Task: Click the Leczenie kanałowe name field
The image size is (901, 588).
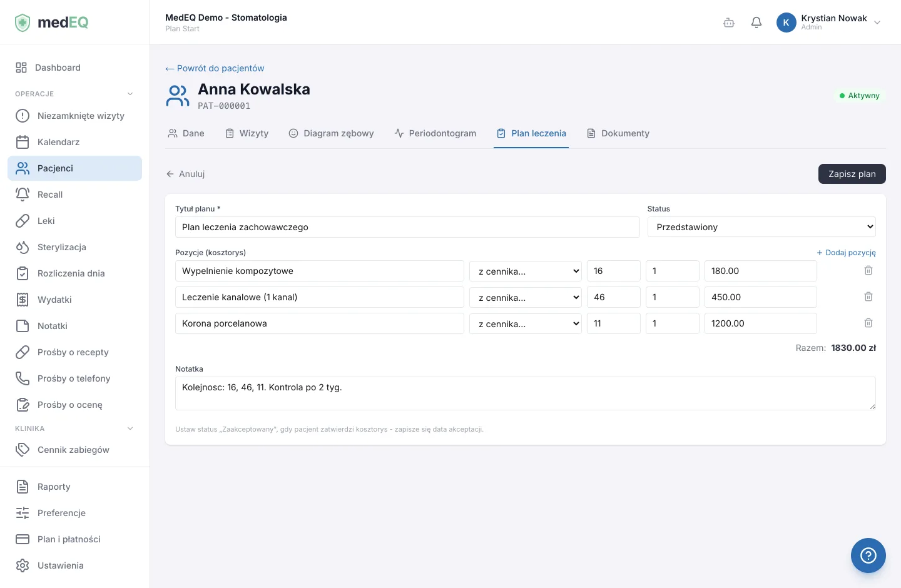Action: click(x=320, y=297)
